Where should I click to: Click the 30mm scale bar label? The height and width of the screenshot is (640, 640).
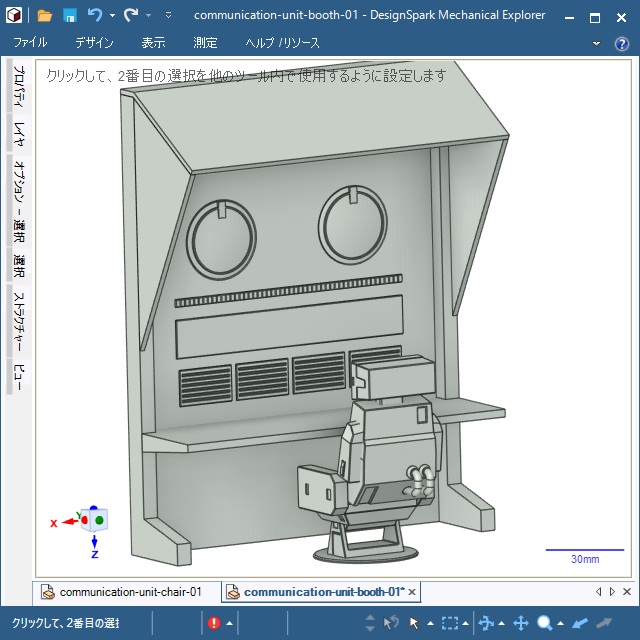(585, 559)
